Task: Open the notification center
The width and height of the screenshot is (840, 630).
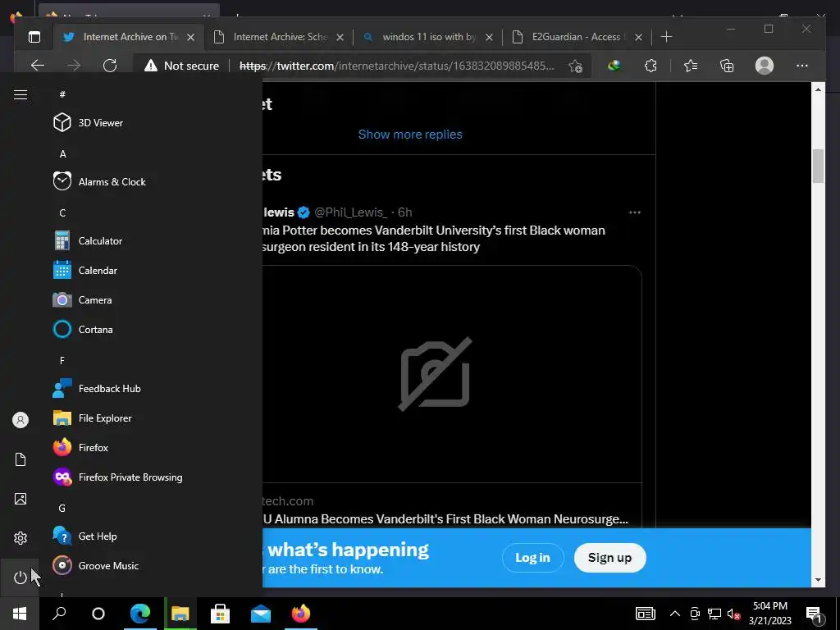Action: (815, 614)
